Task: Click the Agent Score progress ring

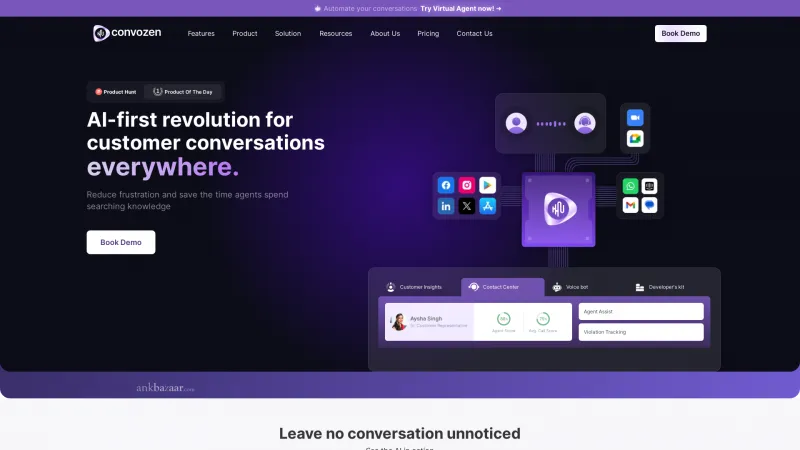Action: 504,319
